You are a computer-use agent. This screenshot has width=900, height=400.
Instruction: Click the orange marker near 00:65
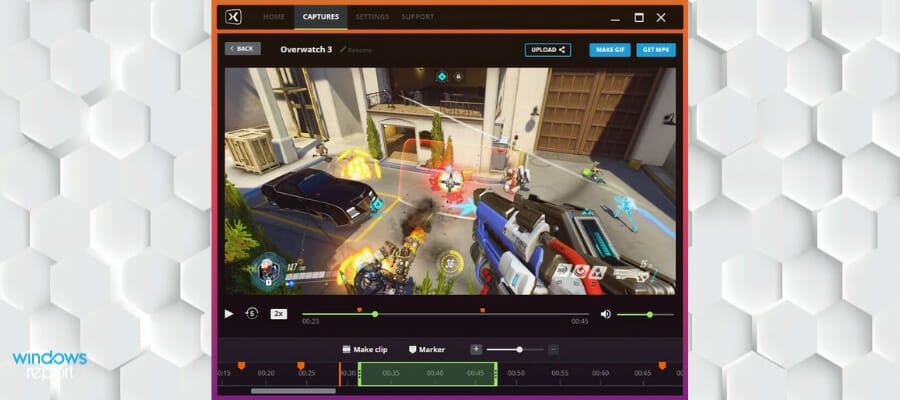tap(662, 366)
